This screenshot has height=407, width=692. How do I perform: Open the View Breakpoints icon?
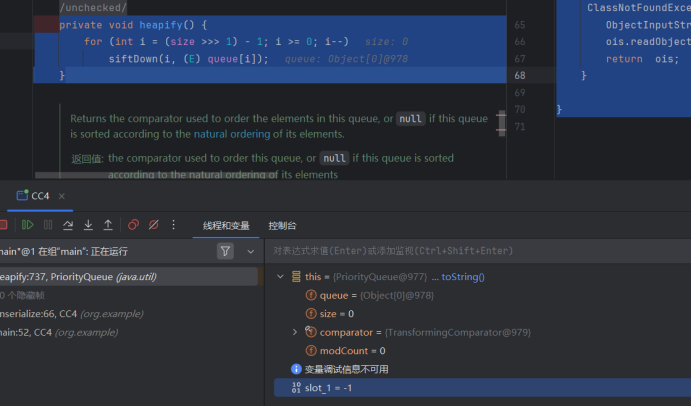click(133, 225)
